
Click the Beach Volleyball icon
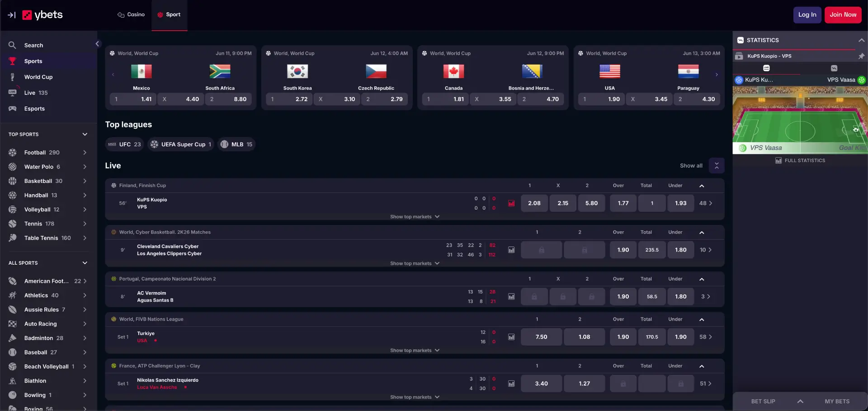[13, 366]
